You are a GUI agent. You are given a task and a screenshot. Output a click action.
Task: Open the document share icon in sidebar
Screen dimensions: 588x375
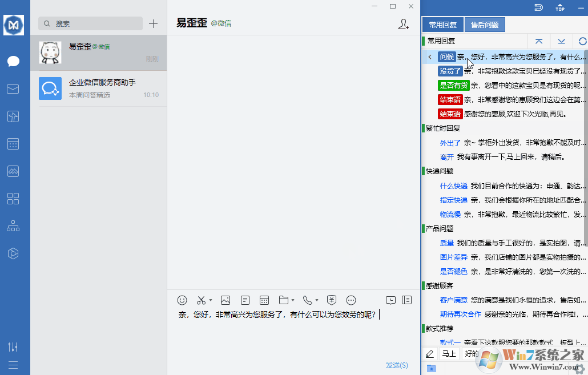pos(13,116)
